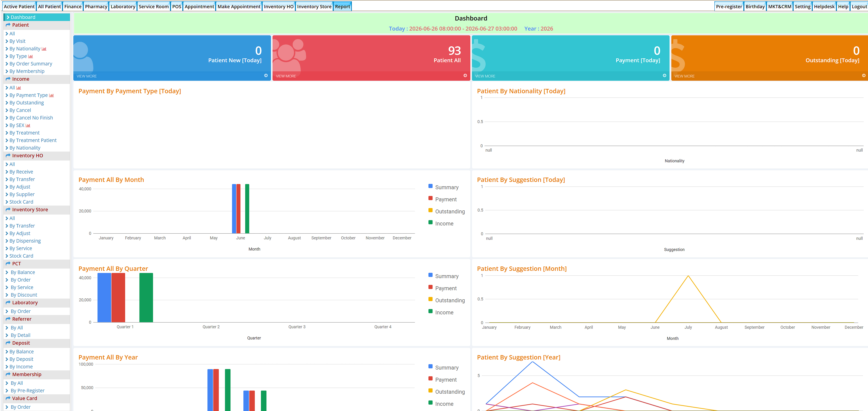Click green Income legend swatch in quarter chart

coord(430,311)
